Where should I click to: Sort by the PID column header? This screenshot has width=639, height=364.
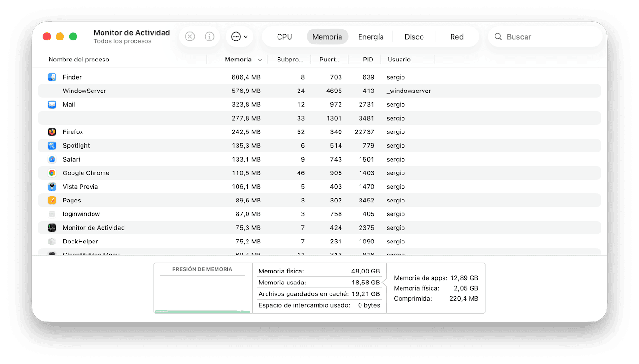pyautogui.click(x=368, y=60)
